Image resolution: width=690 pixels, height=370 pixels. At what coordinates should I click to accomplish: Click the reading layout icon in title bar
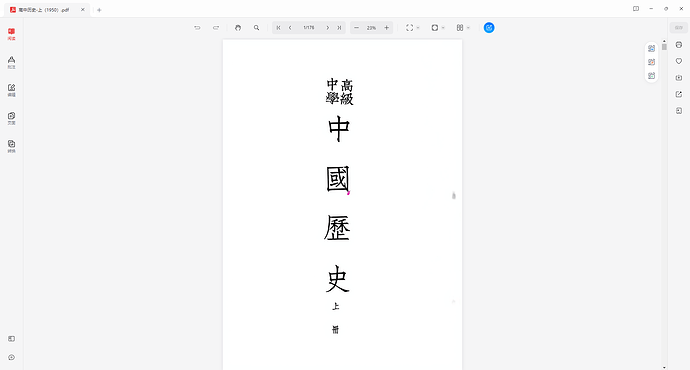[x=636, y=9]
